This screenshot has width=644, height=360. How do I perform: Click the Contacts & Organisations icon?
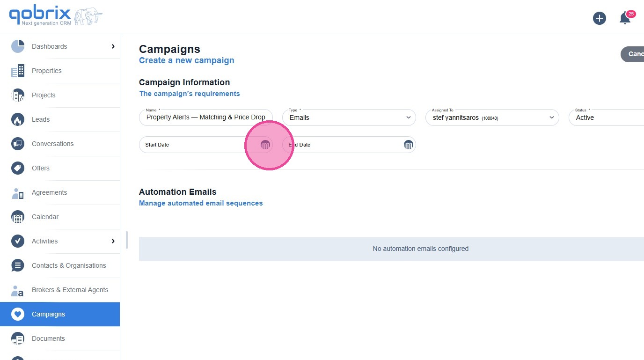click(x=18, y=265)
